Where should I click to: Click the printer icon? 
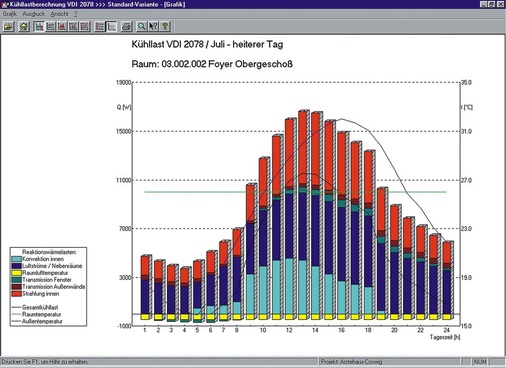point(126,26)
